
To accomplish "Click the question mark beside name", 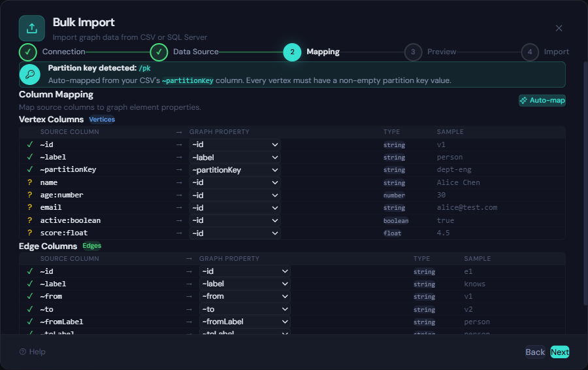I will click(x=29, y=182).
